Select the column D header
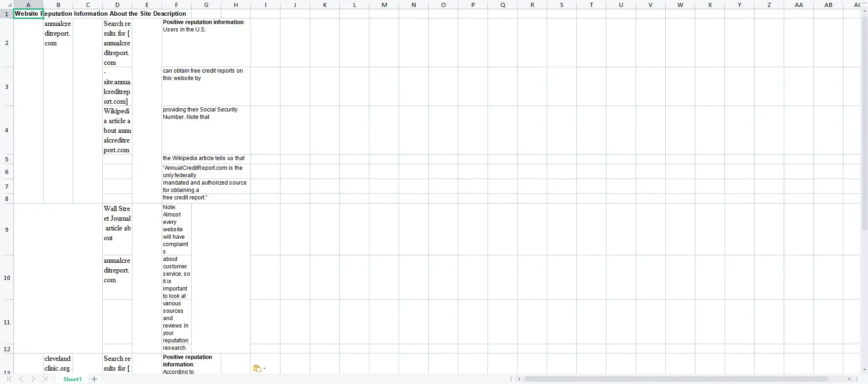The image size is (868, 384). tap(117, 5)
